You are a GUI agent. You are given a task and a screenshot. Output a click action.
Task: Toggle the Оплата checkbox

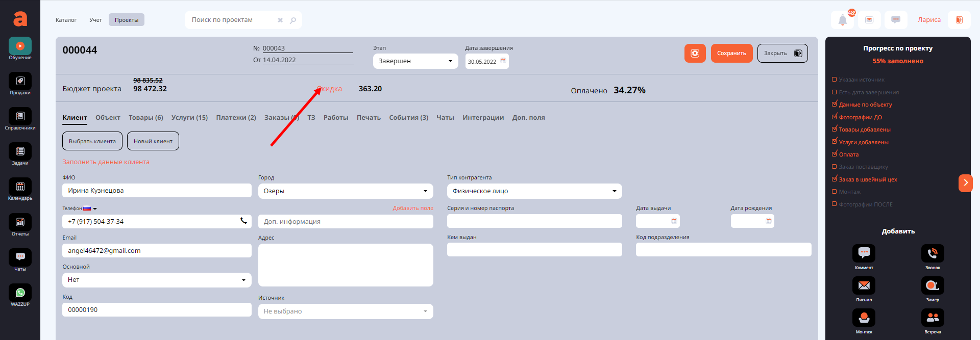[835, 154]
